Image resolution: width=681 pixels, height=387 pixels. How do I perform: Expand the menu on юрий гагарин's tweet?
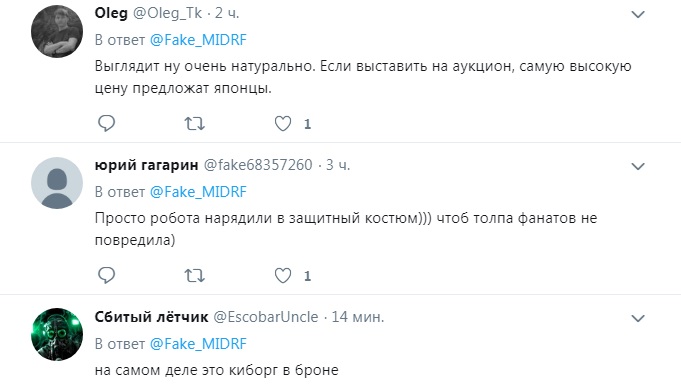(638, 166)
